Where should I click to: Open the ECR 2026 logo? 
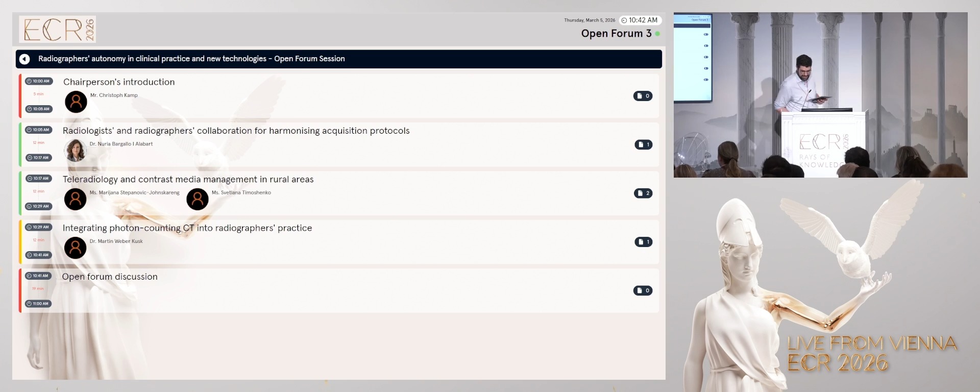(58, 29)
